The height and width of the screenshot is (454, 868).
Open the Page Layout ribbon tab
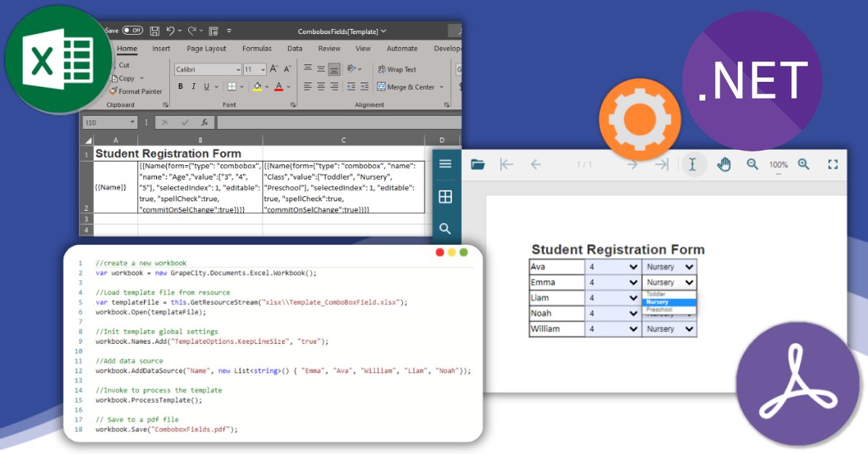pyautogui.click(x=206, y=49)
